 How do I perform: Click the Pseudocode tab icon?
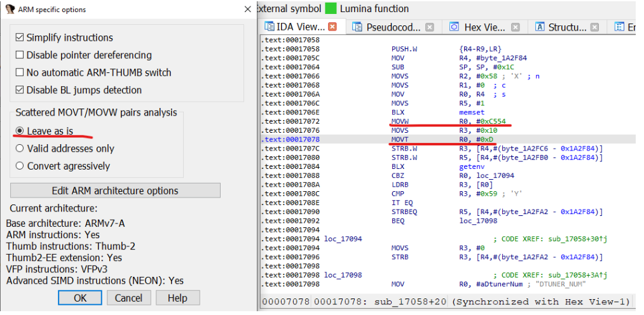pyautogui.click(x=357, y=27)
